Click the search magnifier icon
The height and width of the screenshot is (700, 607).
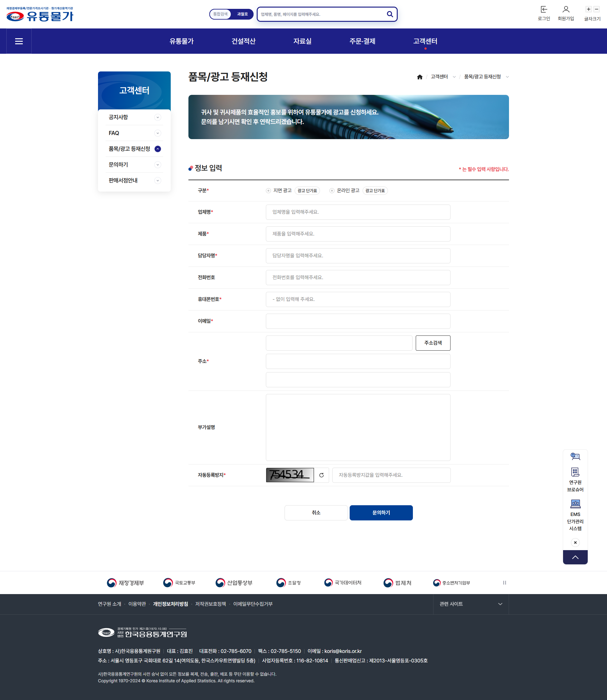pos(390,14)
